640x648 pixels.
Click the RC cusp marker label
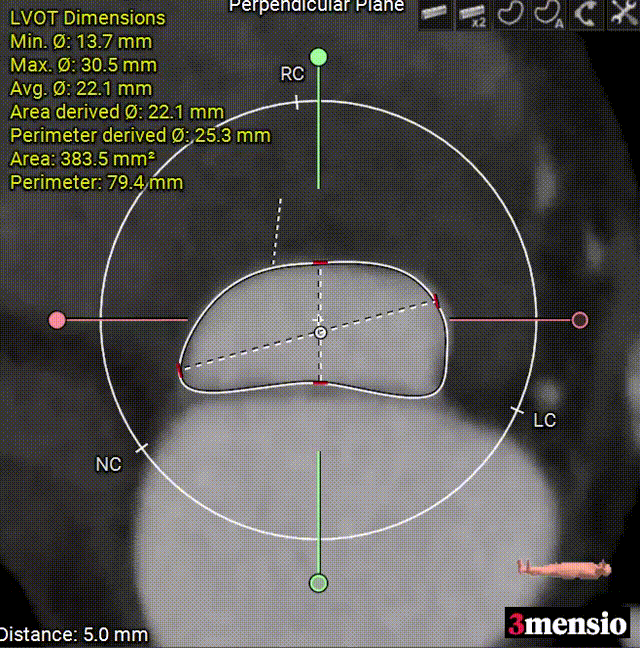(x=292, y=75)
